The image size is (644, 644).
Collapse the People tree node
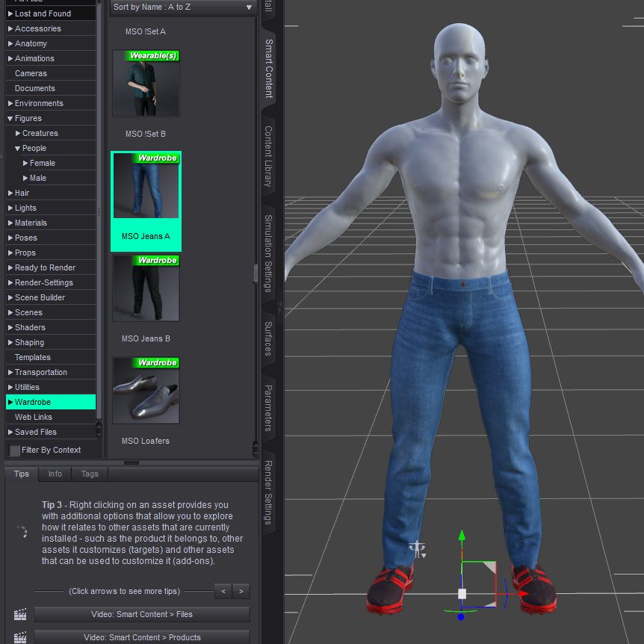click(17, 148)
